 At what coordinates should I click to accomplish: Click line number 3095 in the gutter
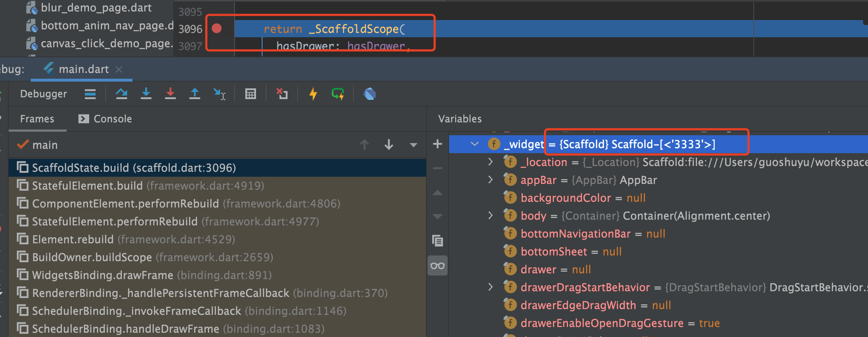point(191,12)
